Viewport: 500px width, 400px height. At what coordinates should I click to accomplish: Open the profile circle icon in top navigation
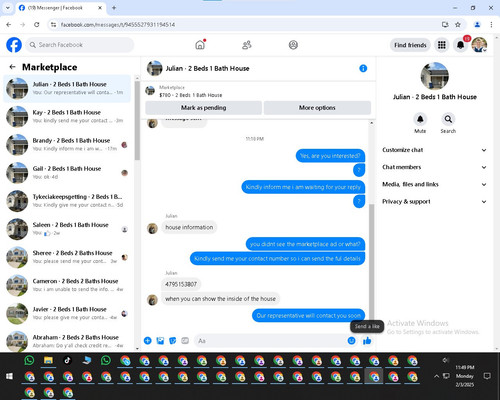coord(293,45)
